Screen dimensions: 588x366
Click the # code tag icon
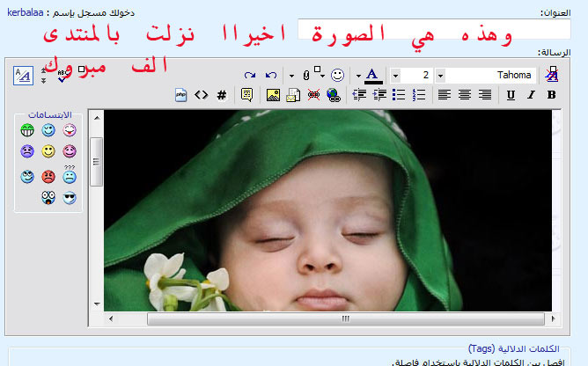pyautogui.click(x=222, y=95)
